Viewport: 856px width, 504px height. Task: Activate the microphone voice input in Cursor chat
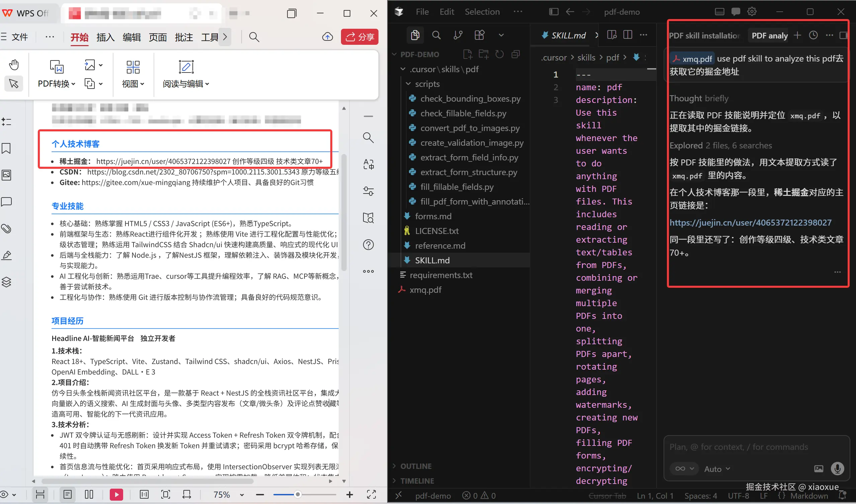[838, 469]
